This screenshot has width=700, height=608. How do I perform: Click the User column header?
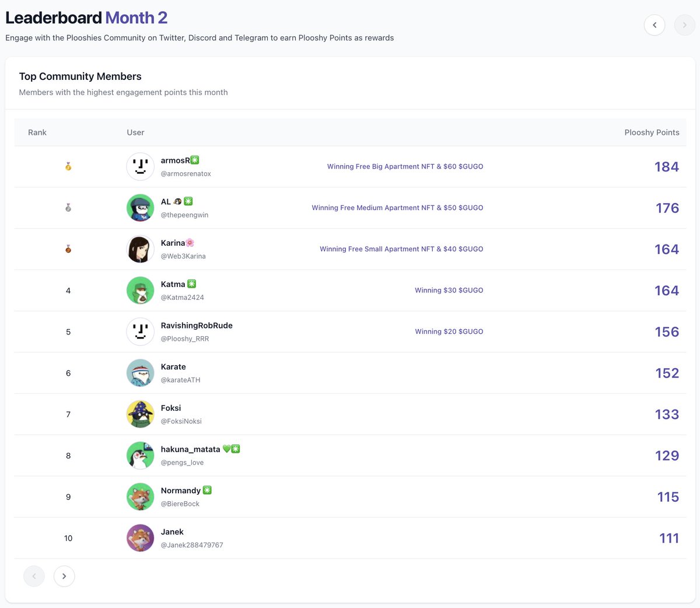[x=135, y=132]
